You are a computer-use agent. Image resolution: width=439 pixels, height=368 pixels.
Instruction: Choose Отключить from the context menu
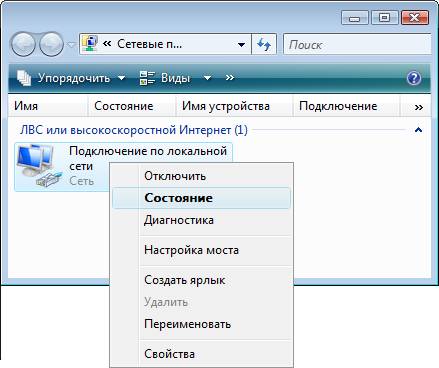[202, 176]
